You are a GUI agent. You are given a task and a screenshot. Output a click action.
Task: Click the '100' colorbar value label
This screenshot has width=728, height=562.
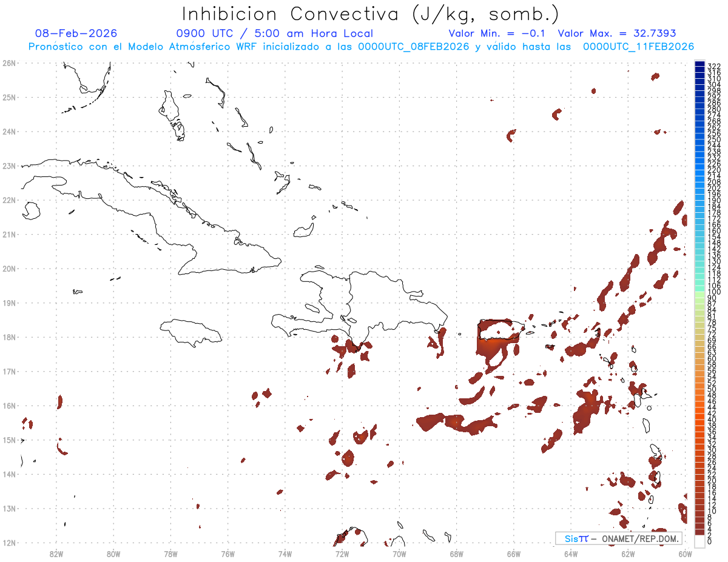pyautogui.click(x=714, y=292)
